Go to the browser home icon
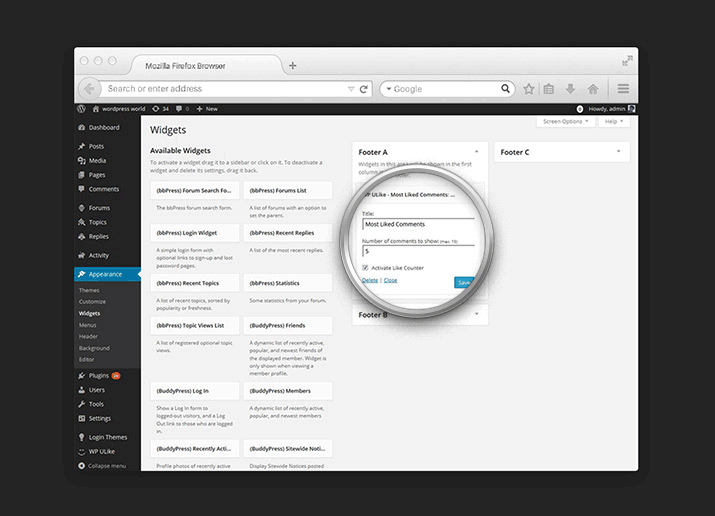This screenshot has height=516, width=715. click(593, 89)
